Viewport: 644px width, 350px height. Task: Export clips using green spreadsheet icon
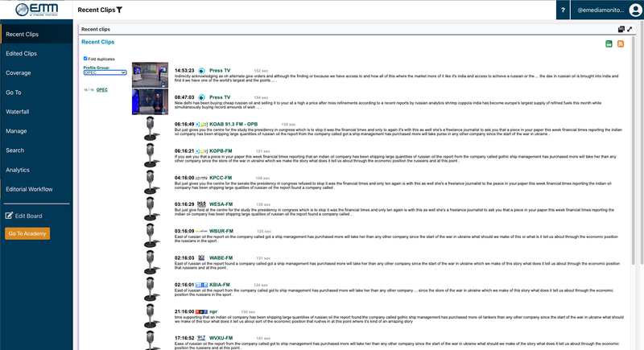click(609, 43)
